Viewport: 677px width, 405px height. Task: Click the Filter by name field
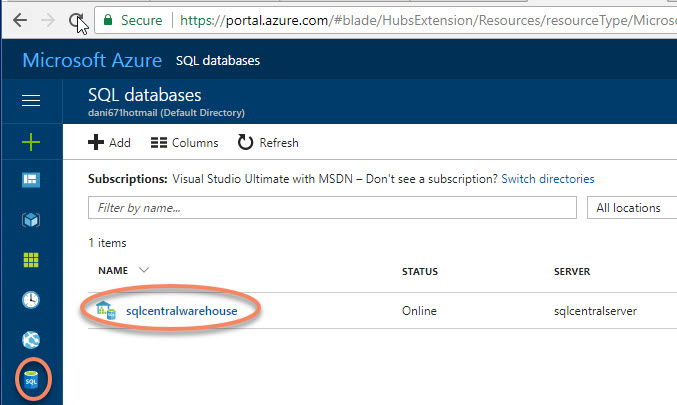[x=330, y=208]
